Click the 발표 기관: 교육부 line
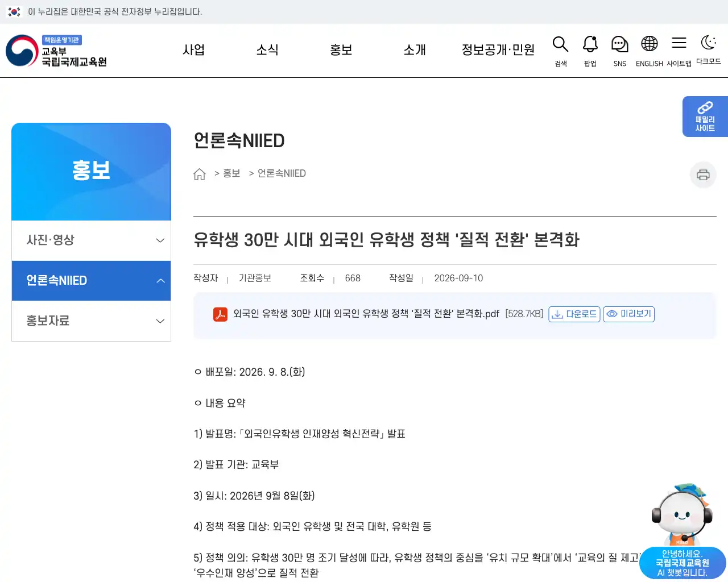This screenshot has height=582, width=728. pyautogui.click(x=236, y=465)
